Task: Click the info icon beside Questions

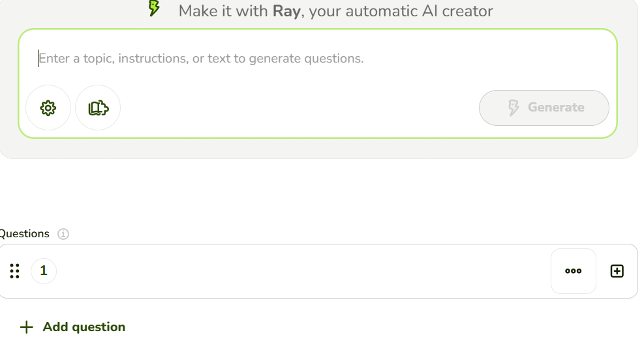Action: (63, 234)
